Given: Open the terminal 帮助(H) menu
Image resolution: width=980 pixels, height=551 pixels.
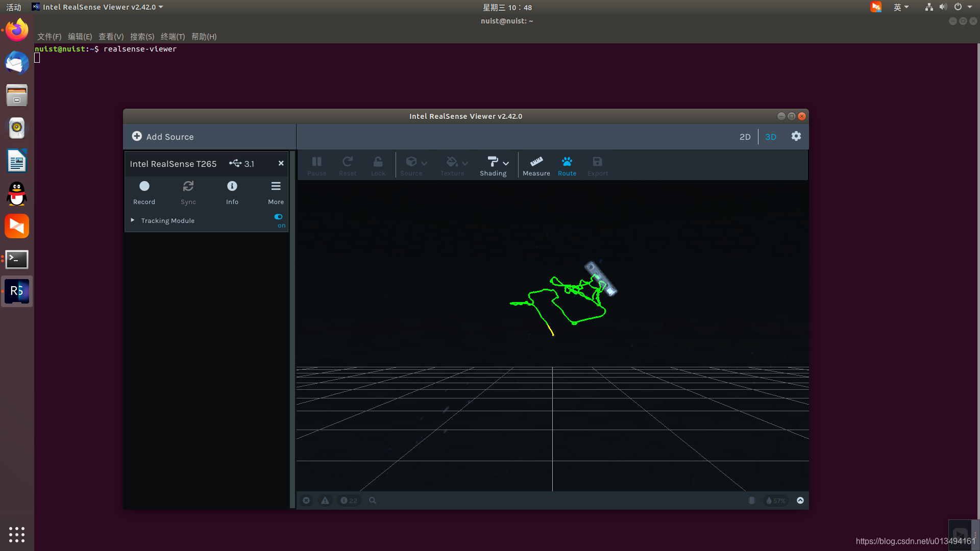Looking at the screenshot, I should (204, 37).
